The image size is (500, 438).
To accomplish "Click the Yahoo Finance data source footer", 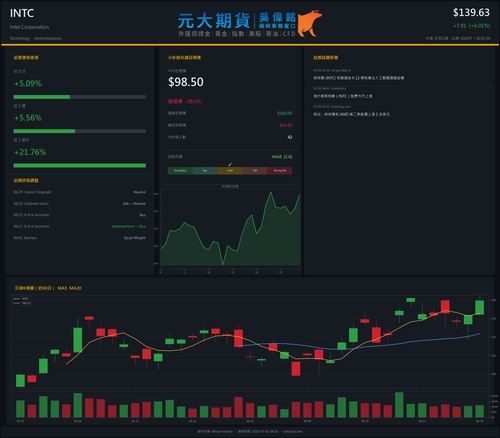I will [x=215, y=431].
